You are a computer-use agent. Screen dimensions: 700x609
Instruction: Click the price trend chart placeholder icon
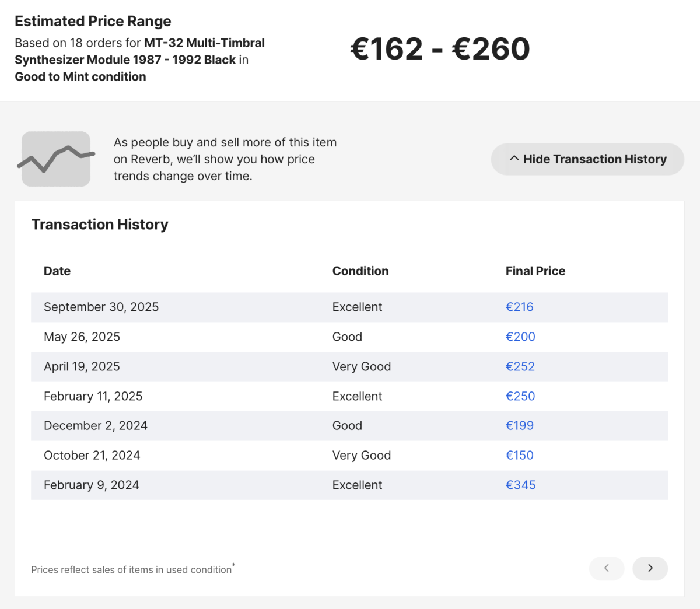pos(56,159)
